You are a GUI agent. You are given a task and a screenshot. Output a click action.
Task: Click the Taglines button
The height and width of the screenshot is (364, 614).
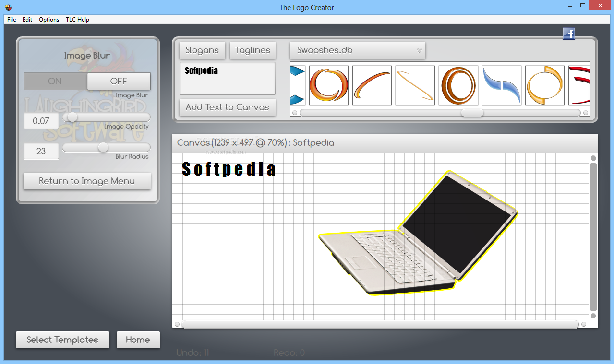[253, 50]
